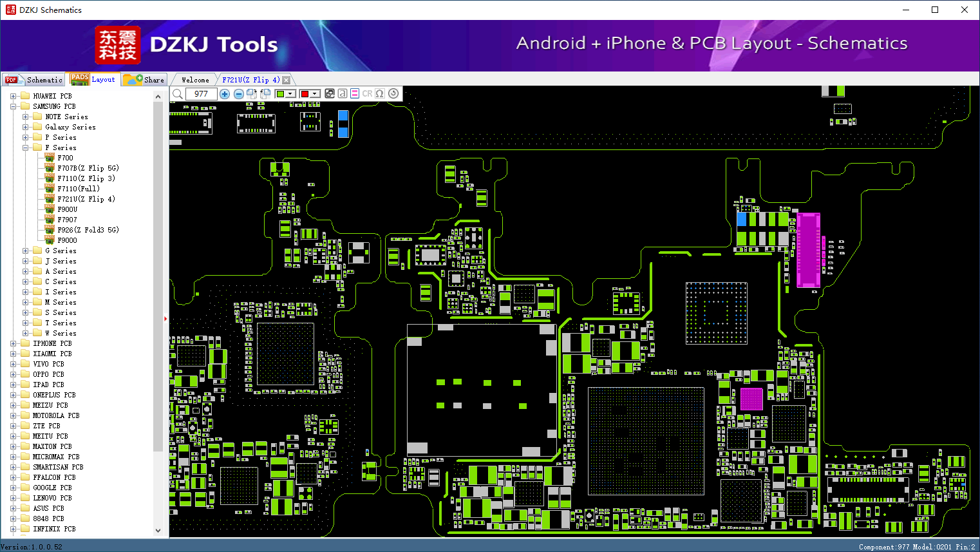The width and height of the screenshot is (980, 552).
Task: Switch to the Welcome document tab
Action: click(195, 80)
